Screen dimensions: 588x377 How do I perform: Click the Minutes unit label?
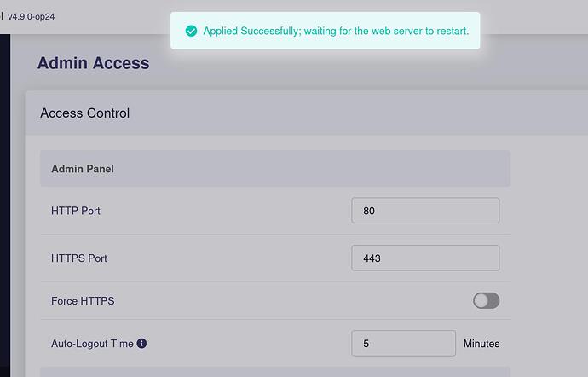point(481,344)
